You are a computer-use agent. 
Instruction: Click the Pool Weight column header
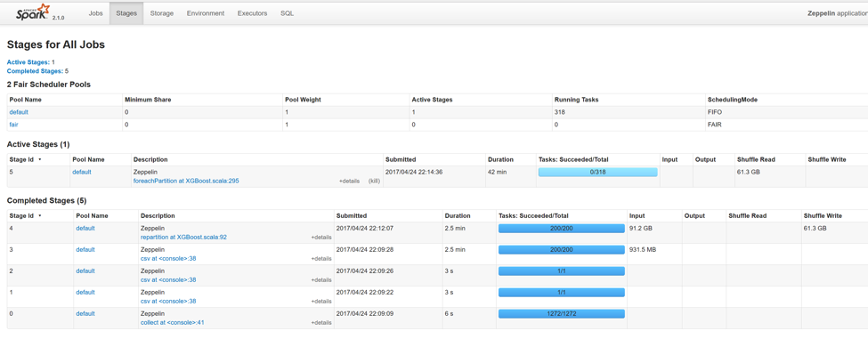pyautogui.click(x=303, y=100)
